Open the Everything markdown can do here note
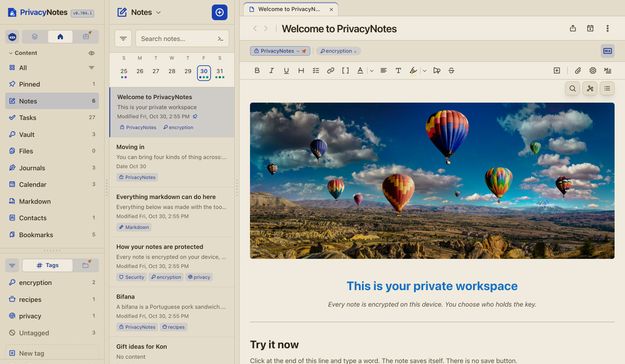The height and width of the screenshot is (364, 625). (172, 212)
